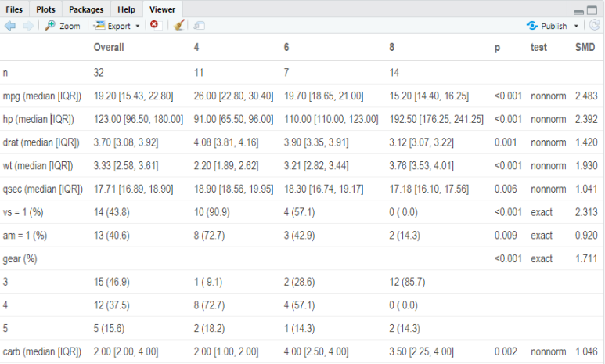This screenshot has height=364, width=605.
Task: Maximize the viewer pane
Action: (x=592, y=10)
